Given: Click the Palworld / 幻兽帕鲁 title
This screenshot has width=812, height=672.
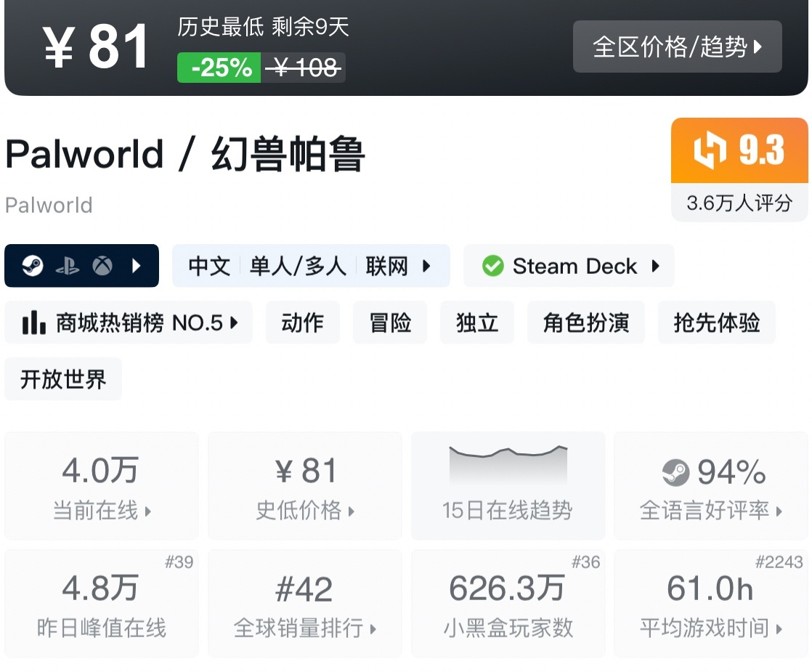Looking at the screenshot, I should (185, 154).
